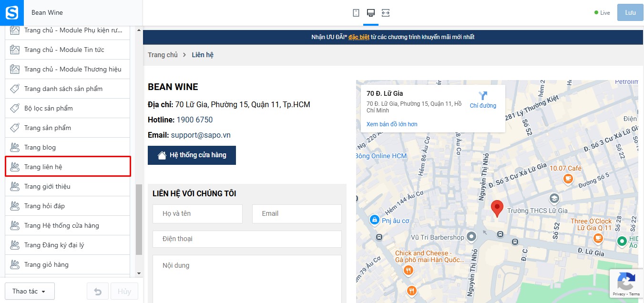This screenshot has height=303, width=644.
Task: Select Trang liên hệ in sidebar
Action: (x=67, y=167)
